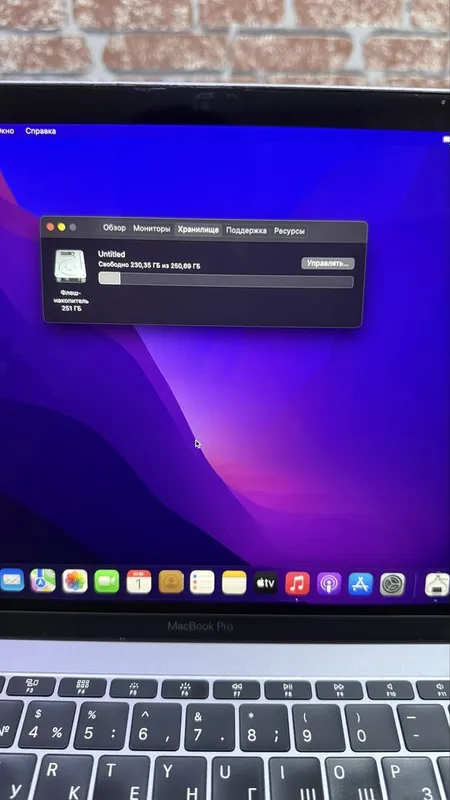Start FaceTime from the dock

107,582
